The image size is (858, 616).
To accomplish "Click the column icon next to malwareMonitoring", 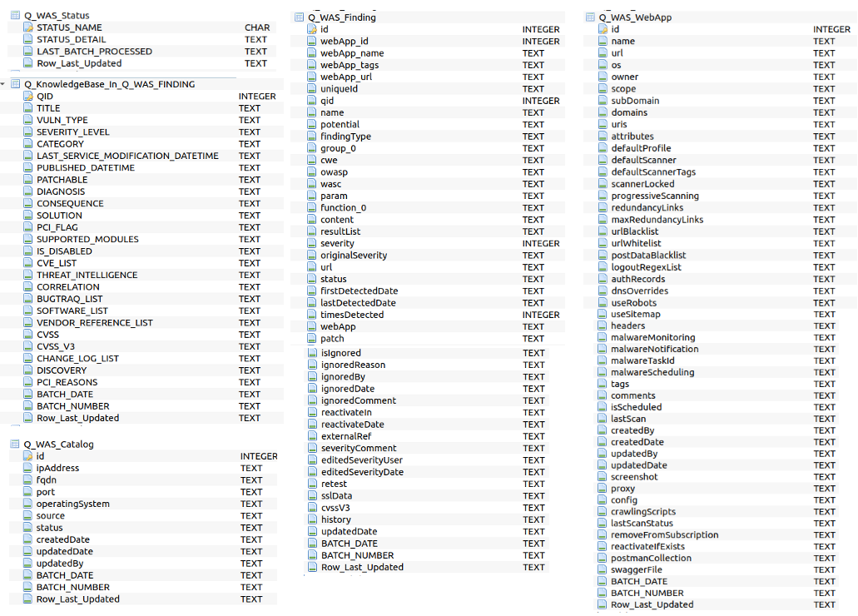I will click(602, 337).
